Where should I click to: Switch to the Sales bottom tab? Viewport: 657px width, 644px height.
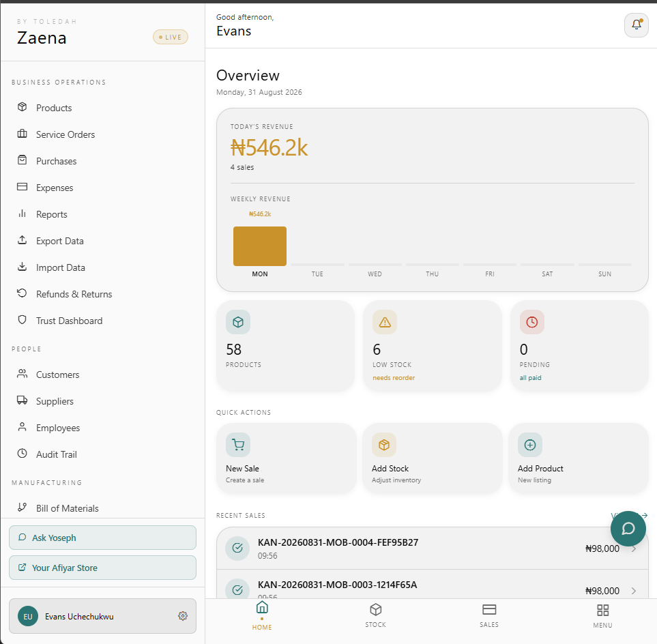[489, 615]
